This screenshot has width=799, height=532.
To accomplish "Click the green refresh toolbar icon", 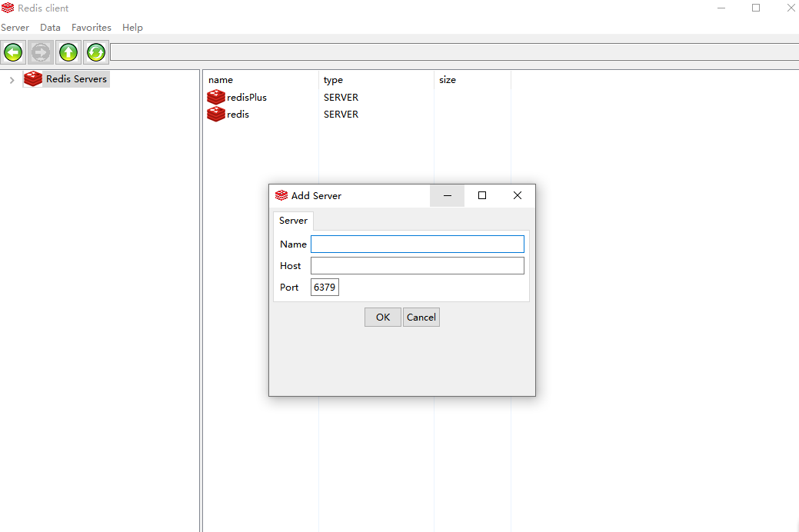I will click(x=96, y=52).
